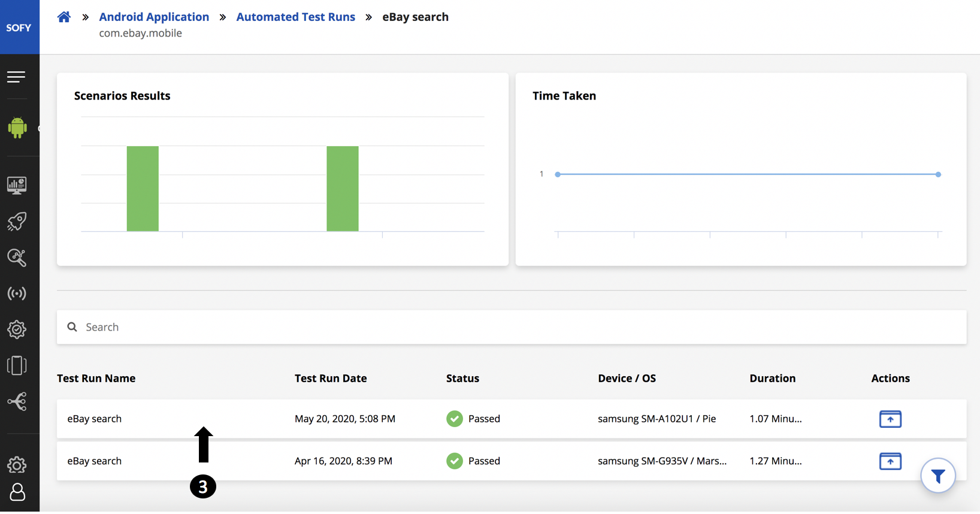Sort by Duration column header
980x514 pixels.
[773, 379]
